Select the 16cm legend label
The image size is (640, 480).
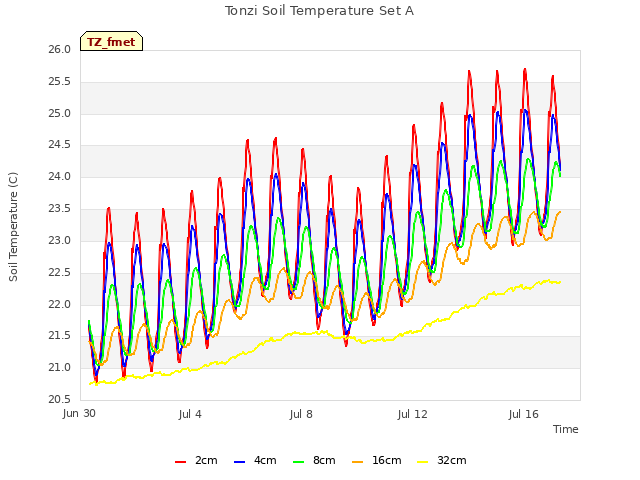tap(387, 460)
